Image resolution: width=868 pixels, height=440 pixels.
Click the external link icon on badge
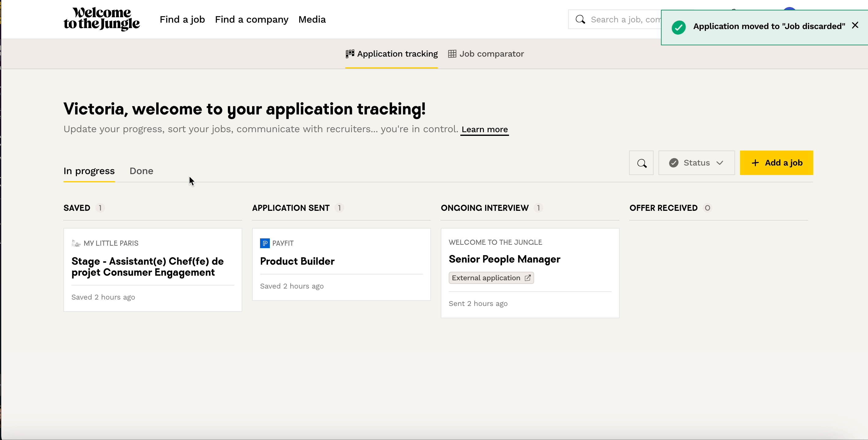pyautogui.click(x=528, y=278)
